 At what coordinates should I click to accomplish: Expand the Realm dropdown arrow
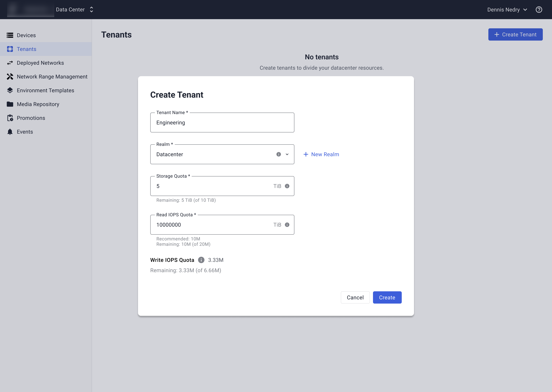tap(287, 154)
